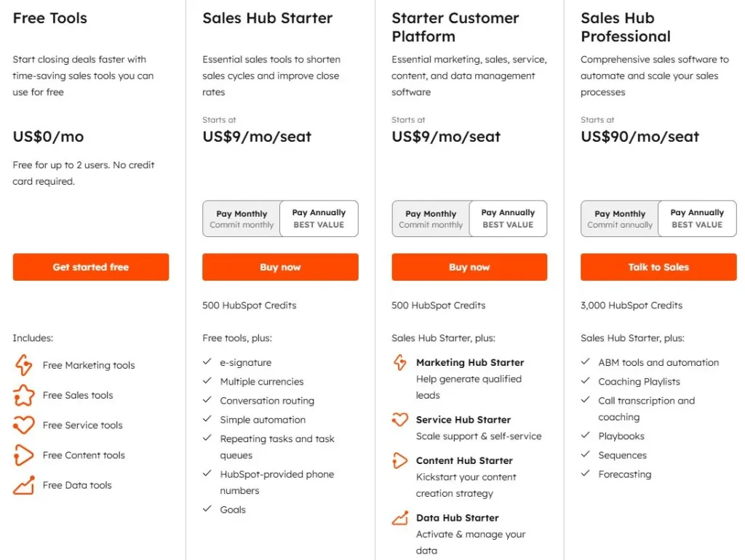Select Pay Monthly for Sales Hub Starter
Viewport: 745px width, 560px height.
242,218
